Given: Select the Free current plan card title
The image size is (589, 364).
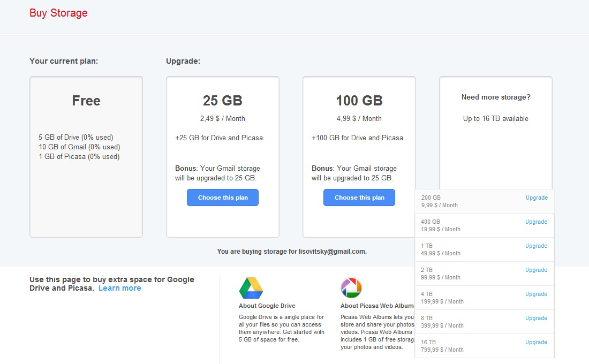Looking at the screenshot, I should click(86, 101).
